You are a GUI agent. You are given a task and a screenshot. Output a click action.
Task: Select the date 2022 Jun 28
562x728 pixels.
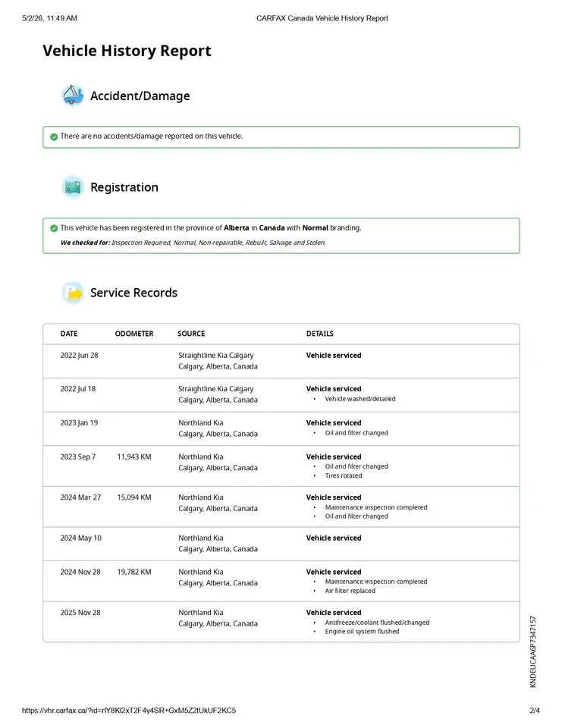tap(79, 355)
